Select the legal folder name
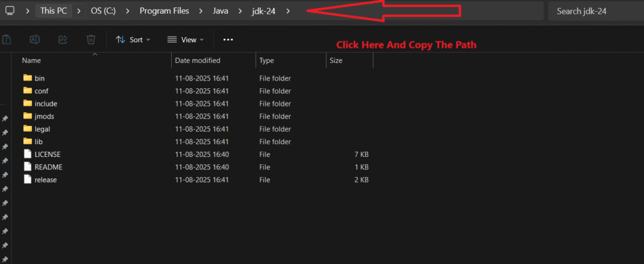Image resolution: width=644 pixels, height=264 pixels. [42, 129]
